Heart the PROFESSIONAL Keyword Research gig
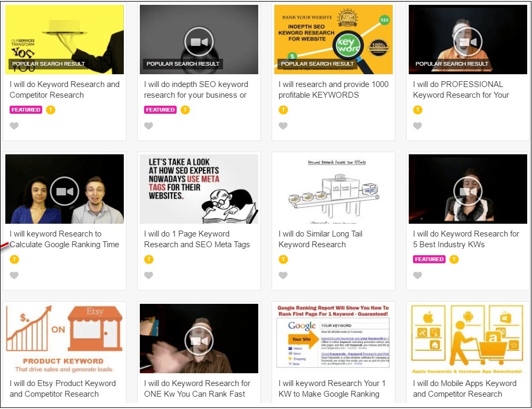 tap(418, 126)
